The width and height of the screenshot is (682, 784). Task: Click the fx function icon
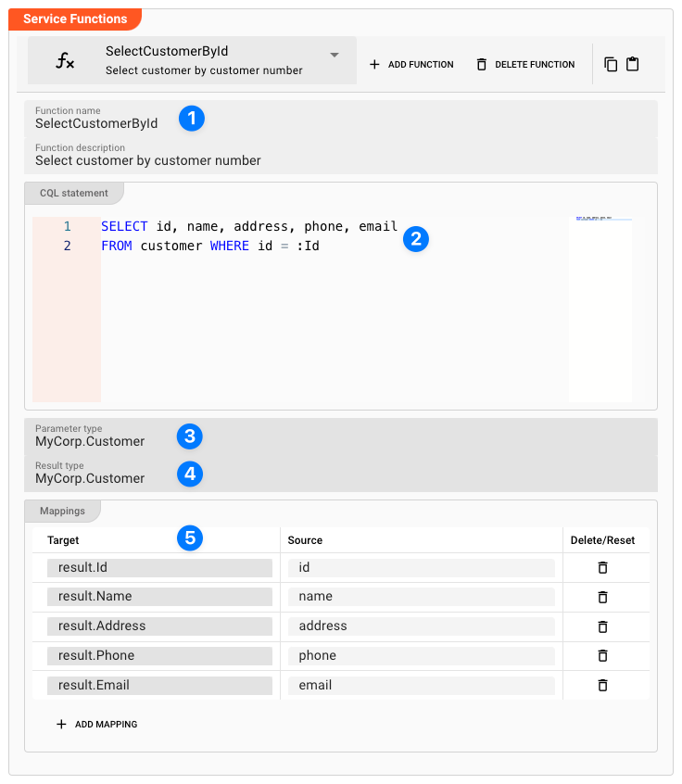coord(65,61)
